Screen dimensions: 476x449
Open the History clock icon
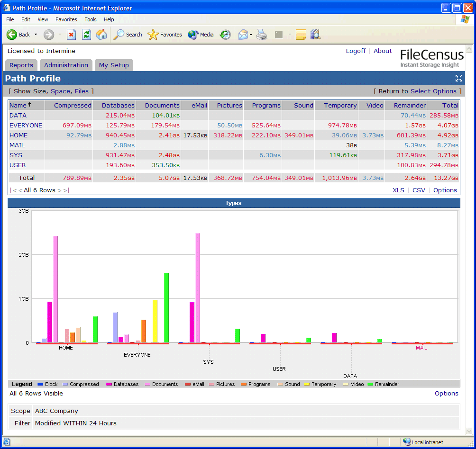click(x=225, y=35)
